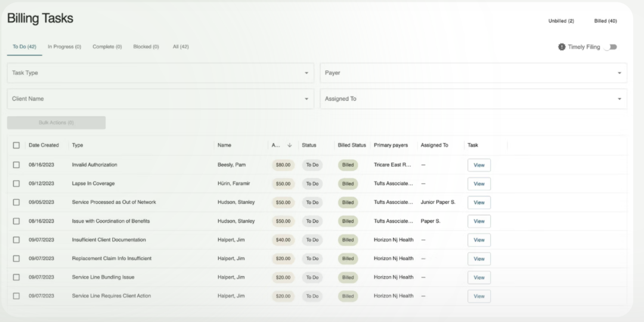Image resolution: width=644 pixels, height=322 pixels.
Task: View the Replacement Claim Info Insufficient task
Action: pyautogui.click(x=479, y=259)
